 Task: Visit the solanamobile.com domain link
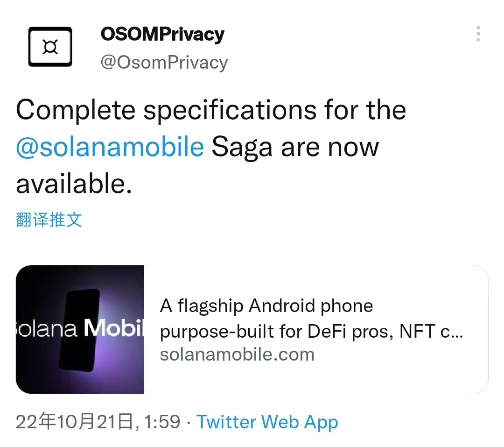237,354
